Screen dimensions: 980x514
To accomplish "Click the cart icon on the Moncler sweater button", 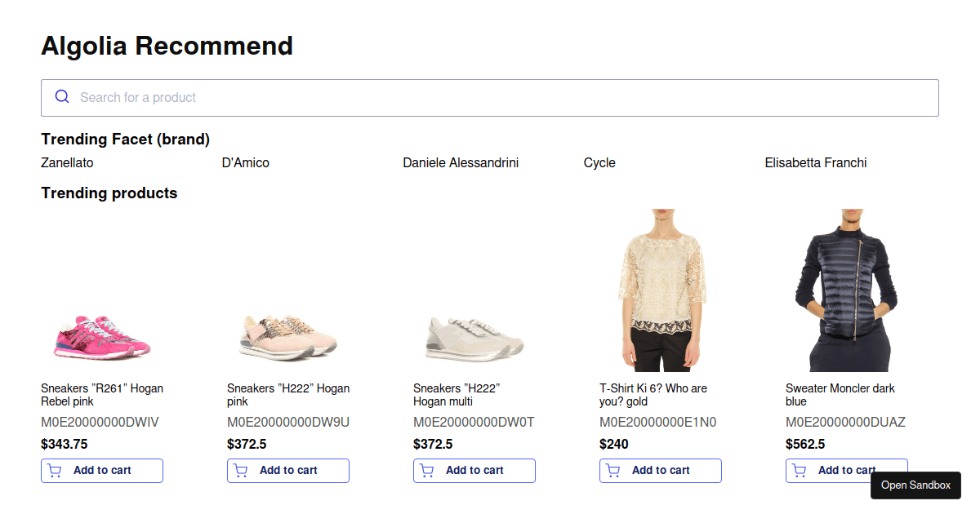I will pos(798,471).
